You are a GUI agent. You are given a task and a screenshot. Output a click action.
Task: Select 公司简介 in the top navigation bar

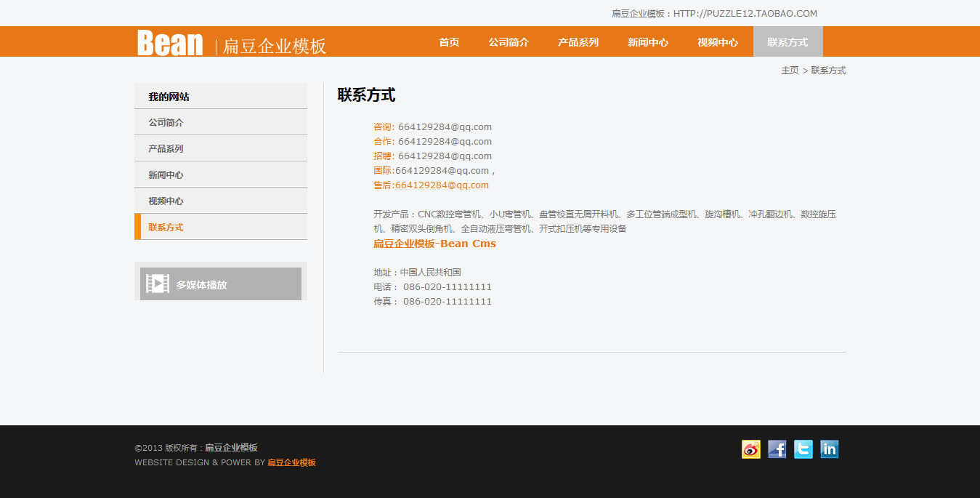pyautogui.click(x=509, y=42)
